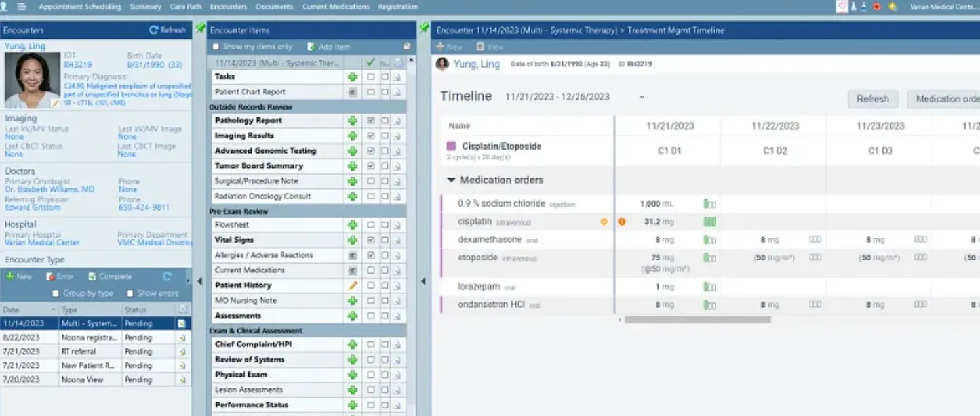The height and width of the screenshot is (416, 980).
Task: Click the green infusion progress indicator for lorazepam
Action: 709,287
